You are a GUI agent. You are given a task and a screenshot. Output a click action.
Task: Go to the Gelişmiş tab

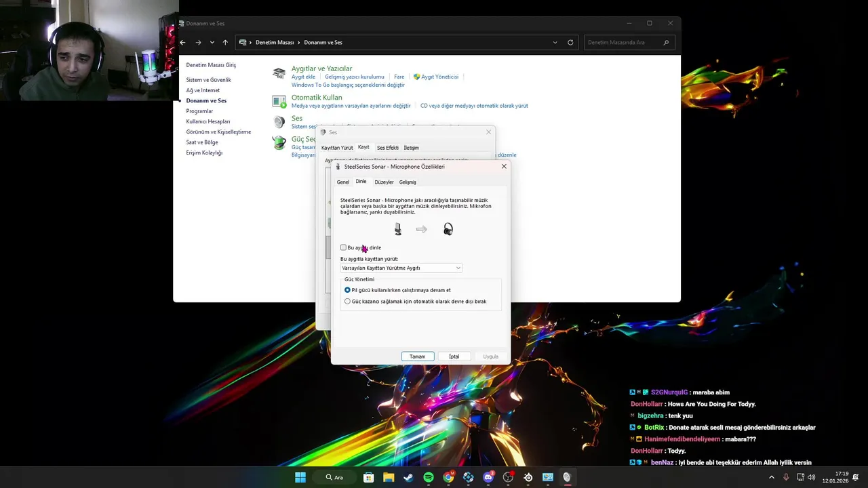click(408, 182)
